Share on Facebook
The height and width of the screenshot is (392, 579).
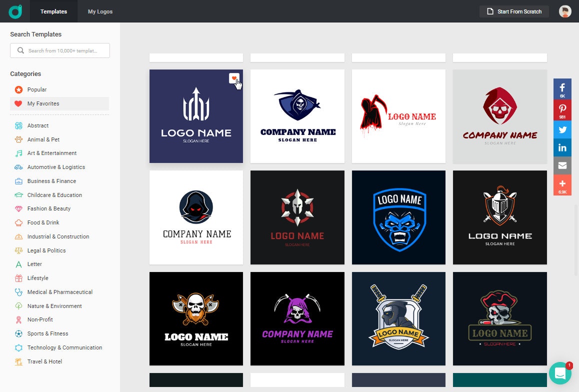[562, 89]
